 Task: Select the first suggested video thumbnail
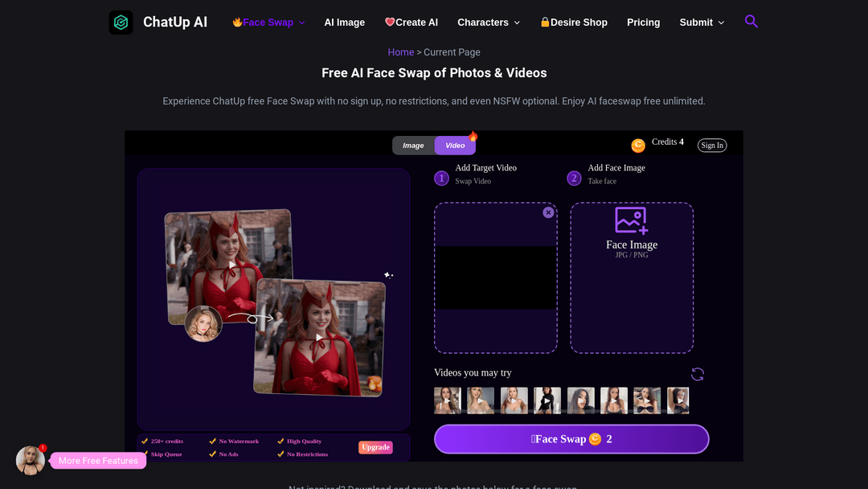click(x=447, y=401)
